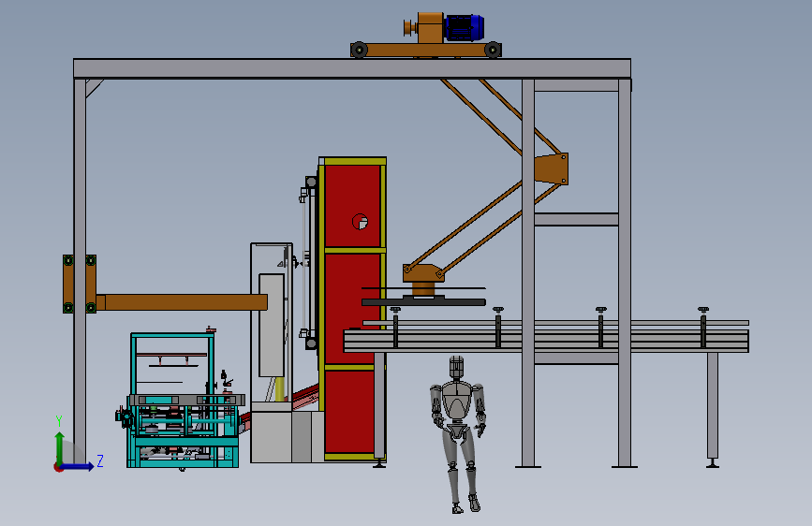
Task: Select the gray conveyor rail body
Action: [546, 342]
